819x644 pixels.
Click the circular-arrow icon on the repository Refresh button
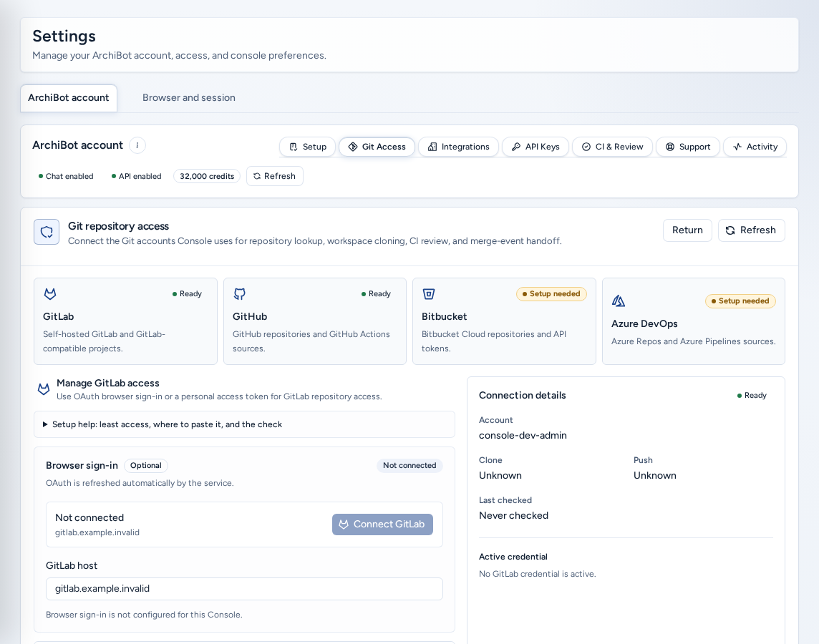(x=730, y=230)
